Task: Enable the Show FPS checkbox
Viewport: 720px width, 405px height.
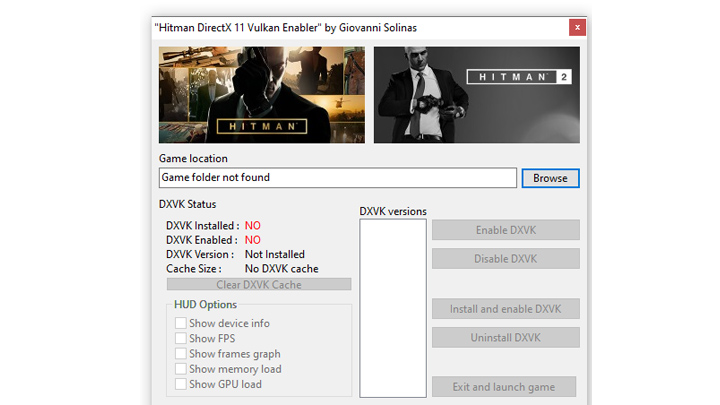Action: [180, 338]
